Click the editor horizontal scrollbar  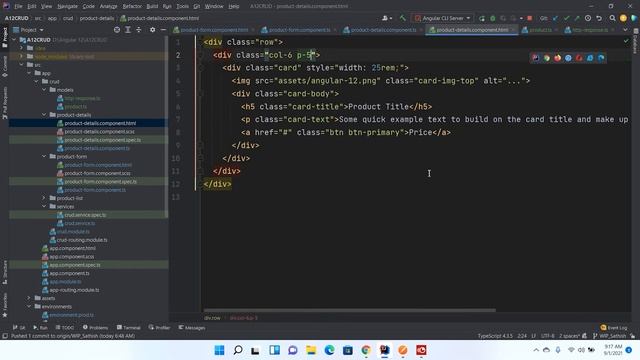coord(349,310)
